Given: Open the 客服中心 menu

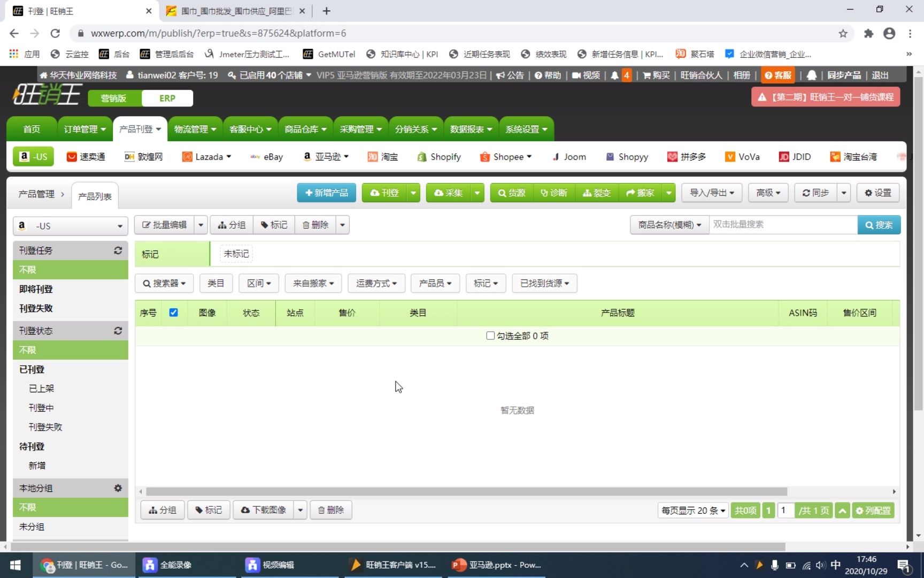Looking at the screenshot, I should pos(250,129).
